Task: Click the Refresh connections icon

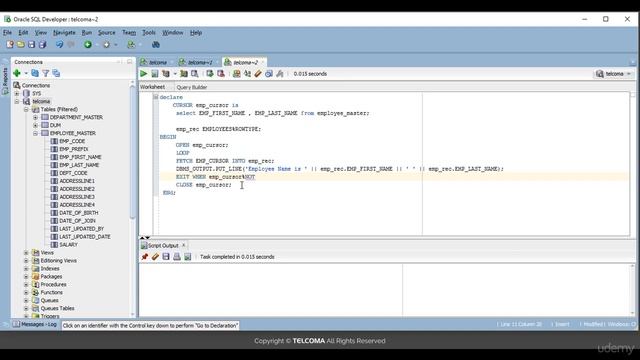Action: (x=35, y=73)
